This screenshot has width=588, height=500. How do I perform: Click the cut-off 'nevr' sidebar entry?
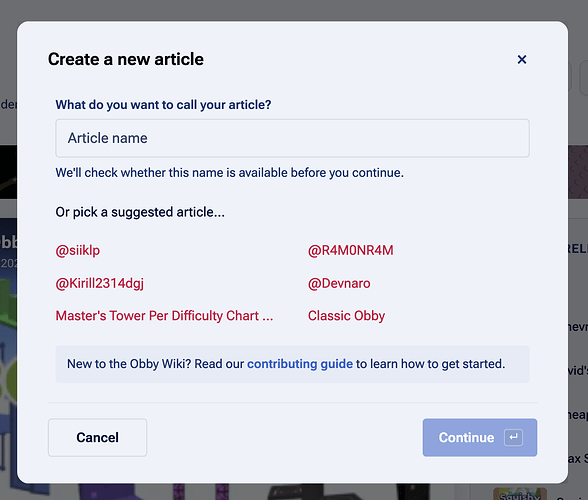click(x=578, y=327)
